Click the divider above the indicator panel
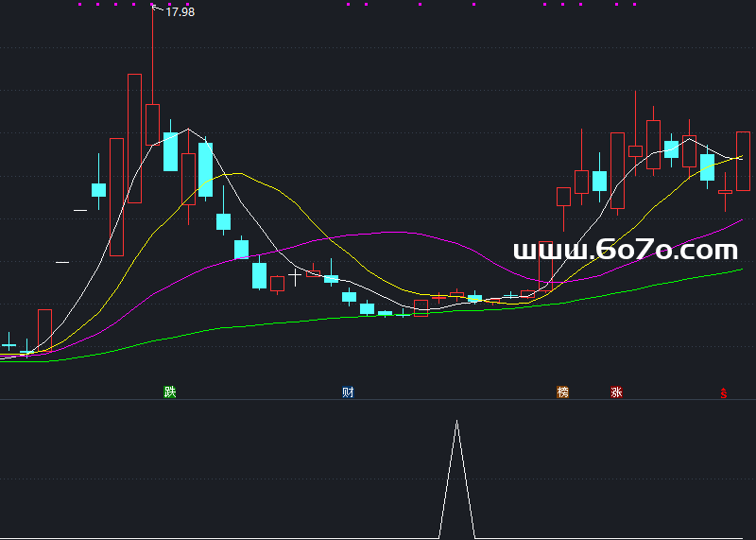The width and height of the screenshot is (756, 540). click(378, 399)
